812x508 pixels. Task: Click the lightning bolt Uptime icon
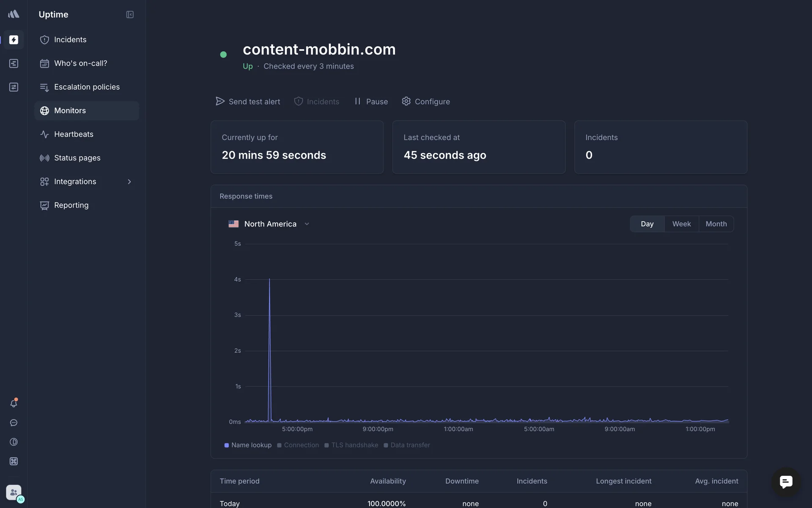pos(14,40)
